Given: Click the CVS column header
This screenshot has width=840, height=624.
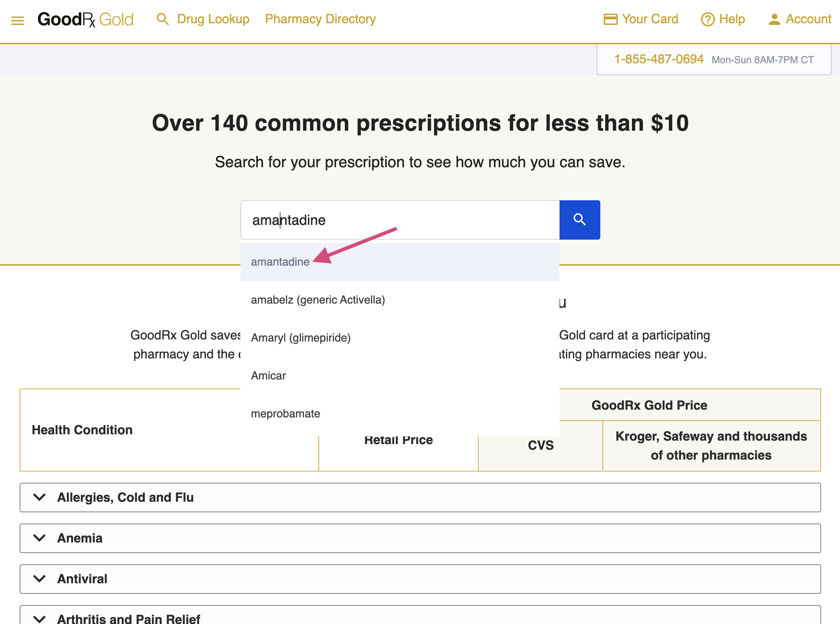Looking at the screenshot, I should coord(541,445).
